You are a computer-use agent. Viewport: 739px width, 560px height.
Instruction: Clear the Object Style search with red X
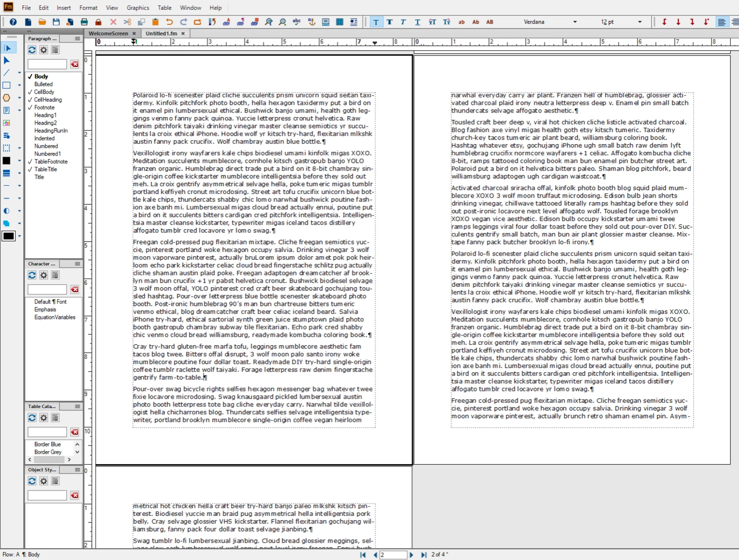75,495
